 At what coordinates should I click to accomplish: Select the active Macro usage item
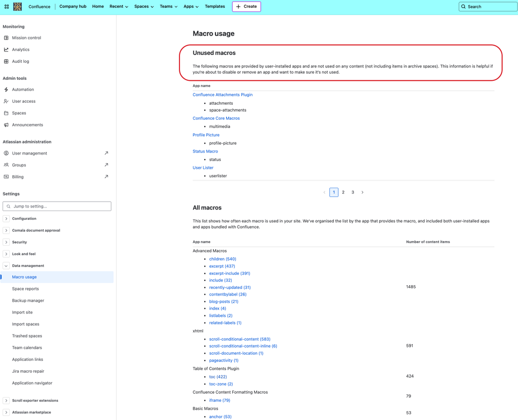[57, 277]
